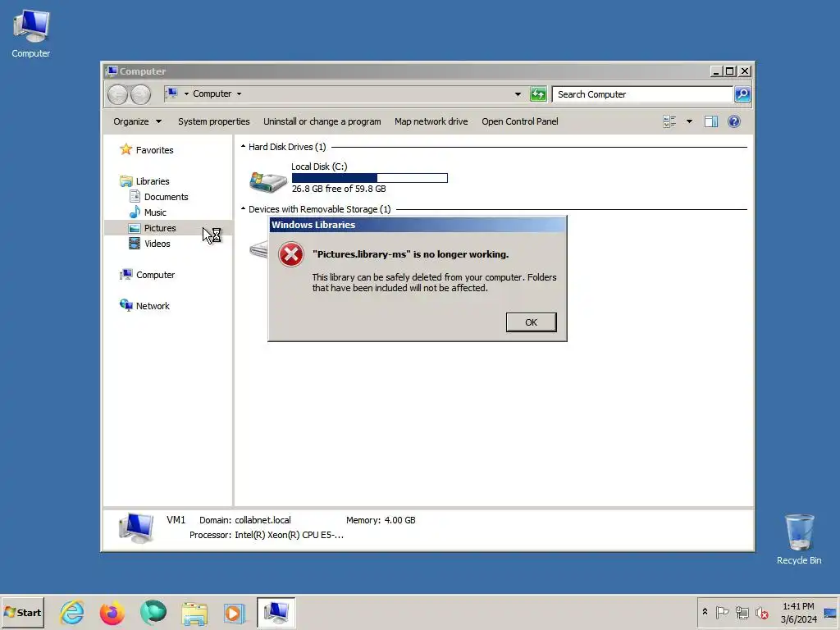This screenshot has height=630, width=840.
Task: Select the Computer icon in navigation pane
Action: click(x=126, y=274)
